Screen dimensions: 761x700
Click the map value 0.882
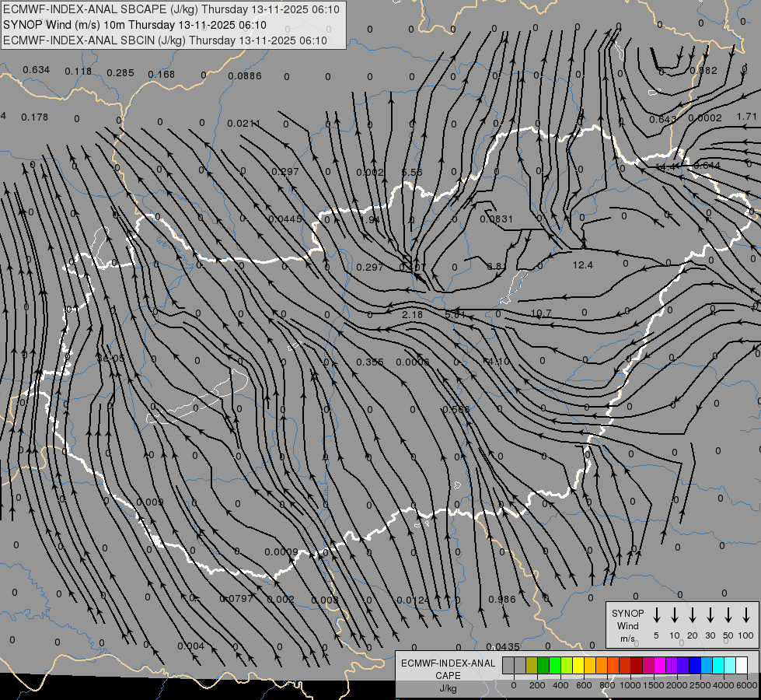pos(703,71)
